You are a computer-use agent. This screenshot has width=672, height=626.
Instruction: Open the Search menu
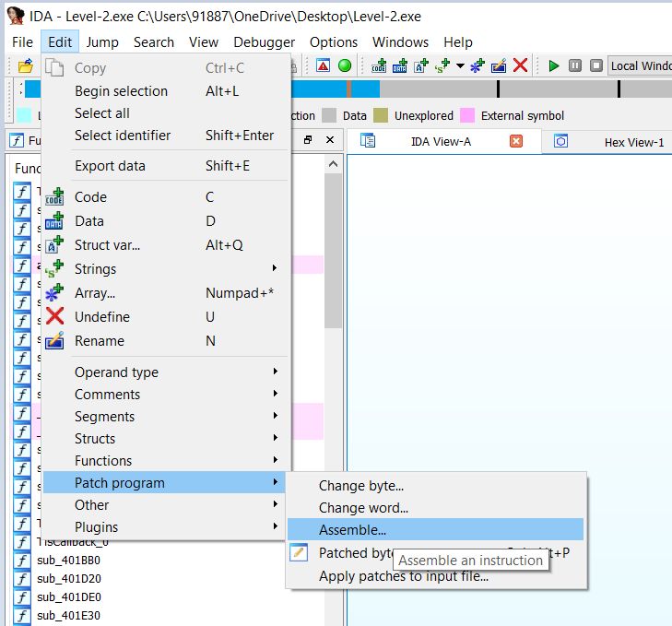click(153, 42)
